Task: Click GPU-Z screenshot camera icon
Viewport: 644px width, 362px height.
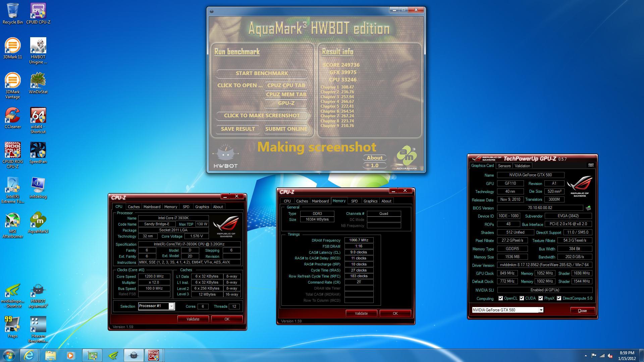Action: (x=591, y=165)
